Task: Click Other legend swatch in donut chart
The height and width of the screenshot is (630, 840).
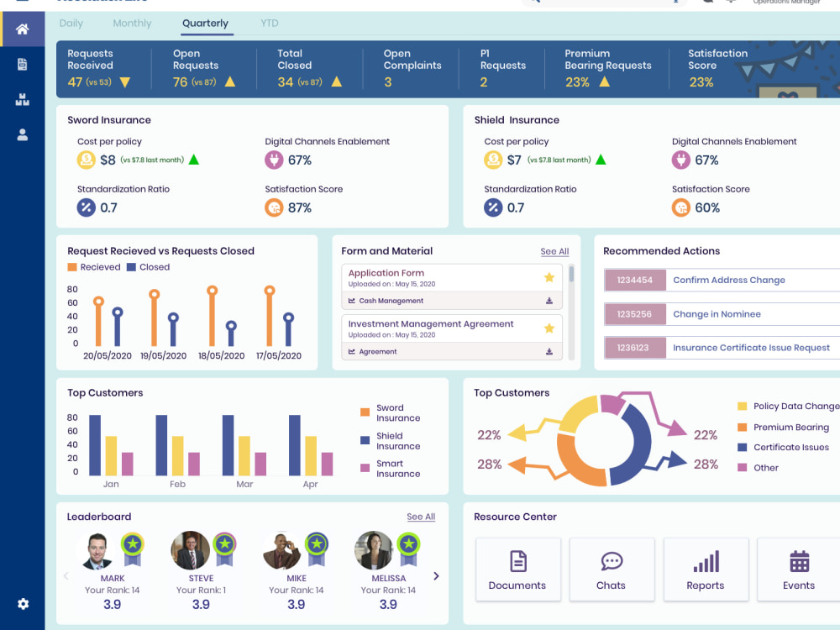Action: [x=742, y=467]
